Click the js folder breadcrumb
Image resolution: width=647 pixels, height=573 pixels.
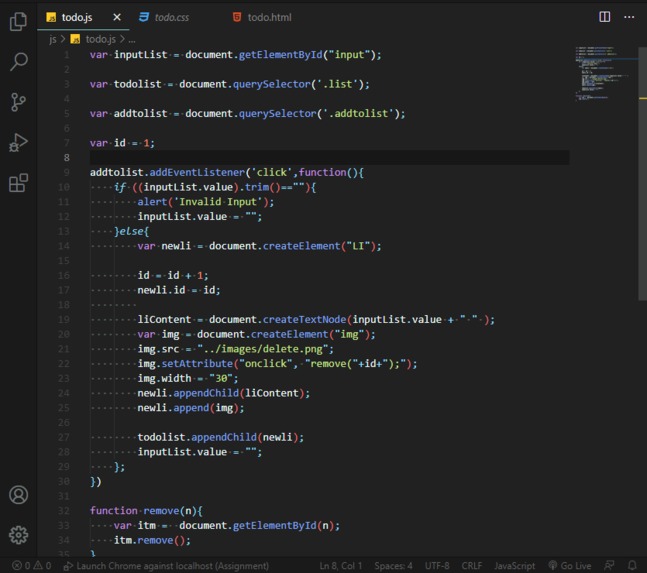point(52,39)
